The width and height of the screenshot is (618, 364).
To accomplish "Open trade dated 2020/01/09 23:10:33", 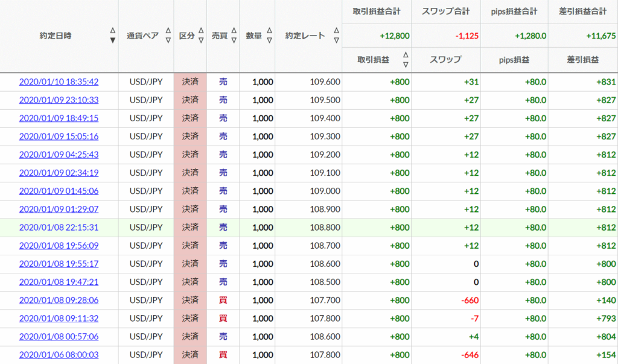I will click(x=59, y=100).
